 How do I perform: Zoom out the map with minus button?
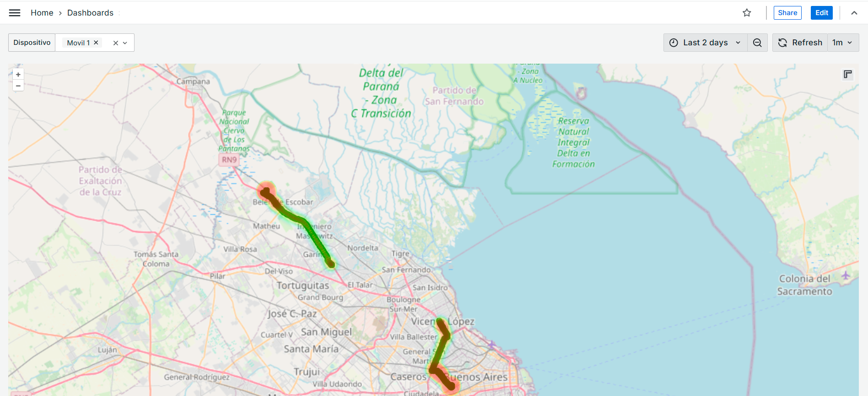(x=18, y=86)
